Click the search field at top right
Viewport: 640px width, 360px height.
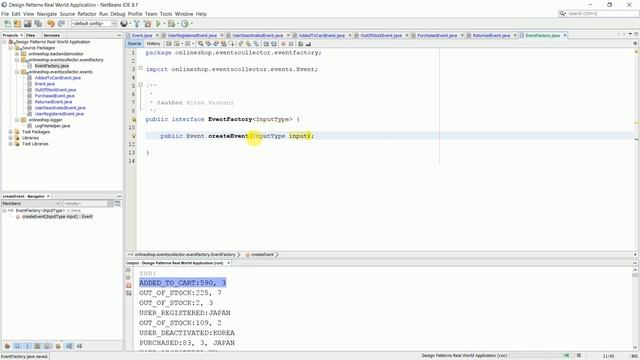click(598, 14)
